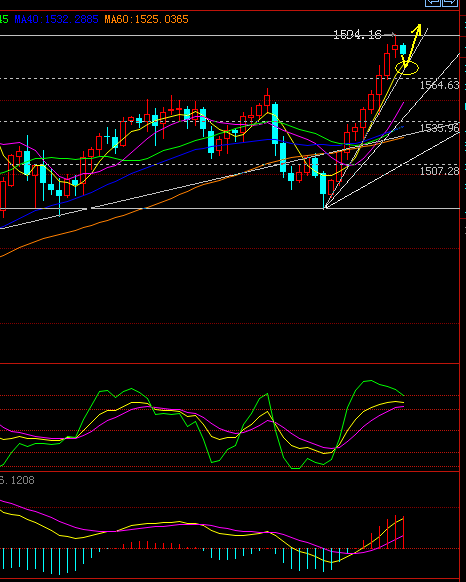
Task: Click the left-arrow chart navigation button
Action: pyautogui.click(x=433, y=2)
